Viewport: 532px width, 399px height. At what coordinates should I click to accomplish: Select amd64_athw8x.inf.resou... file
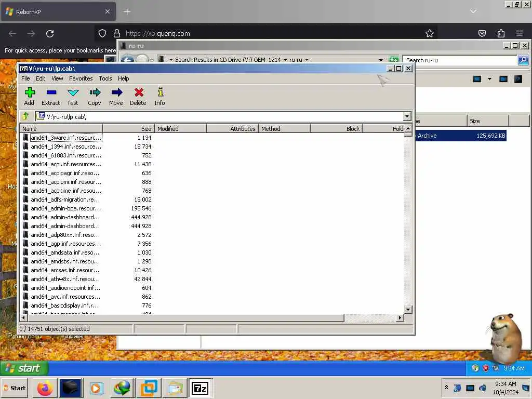point(65,278)
